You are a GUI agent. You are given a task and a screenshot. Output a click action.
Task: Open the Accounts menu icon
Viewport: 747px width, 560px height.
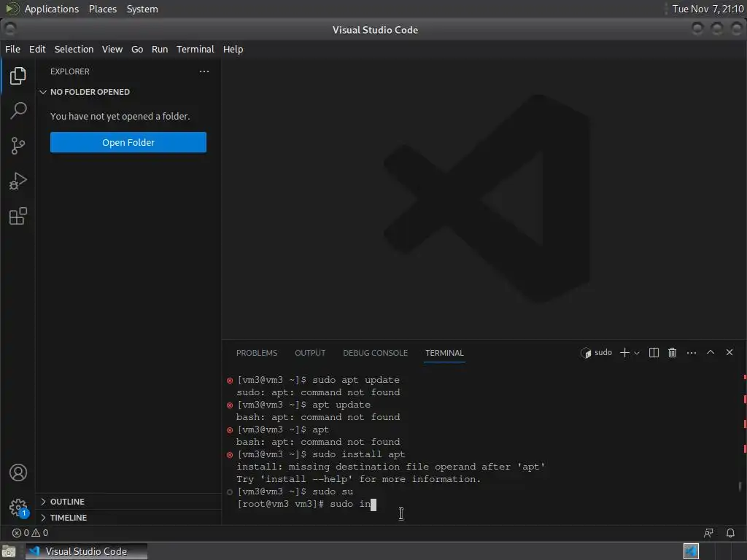click(x=18, y=472)
